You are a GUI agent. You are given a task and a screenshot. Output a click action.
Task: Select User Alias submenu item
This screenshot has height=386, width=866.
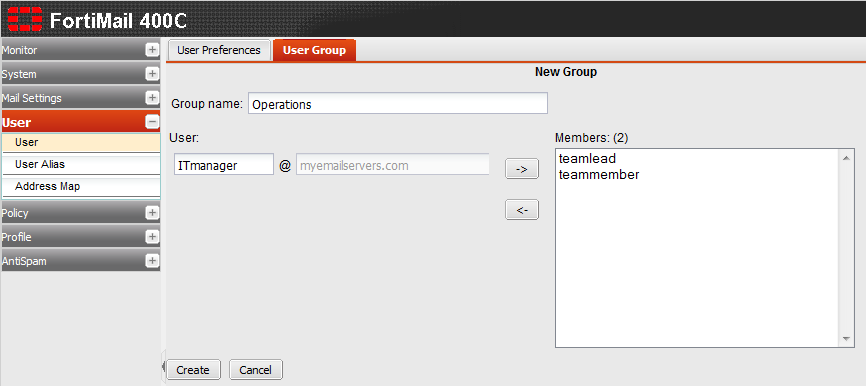81,165
